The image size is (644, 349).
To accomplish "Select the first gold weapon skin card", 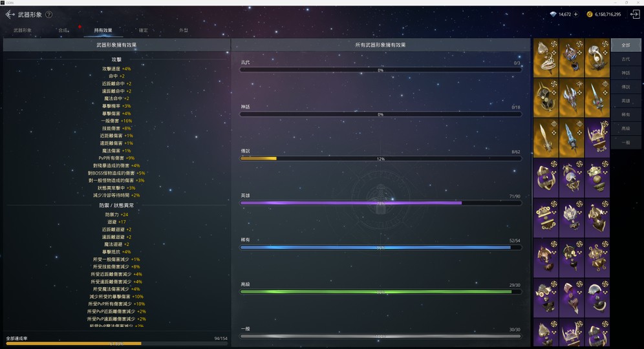I will pos(546,58).
